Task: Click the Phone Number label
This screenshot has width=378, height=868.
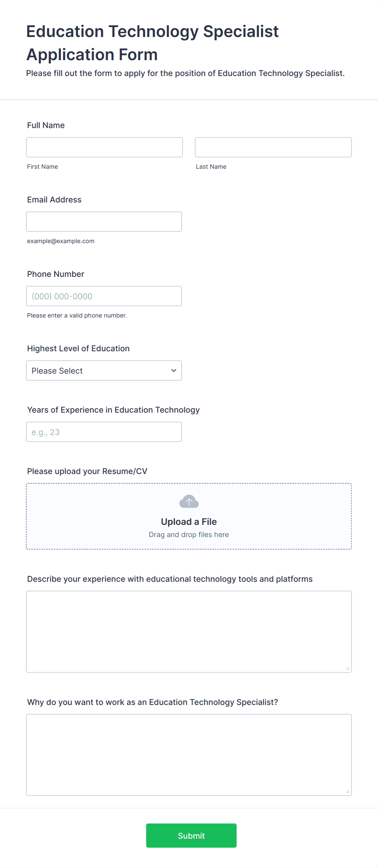Action: (56, 274)
